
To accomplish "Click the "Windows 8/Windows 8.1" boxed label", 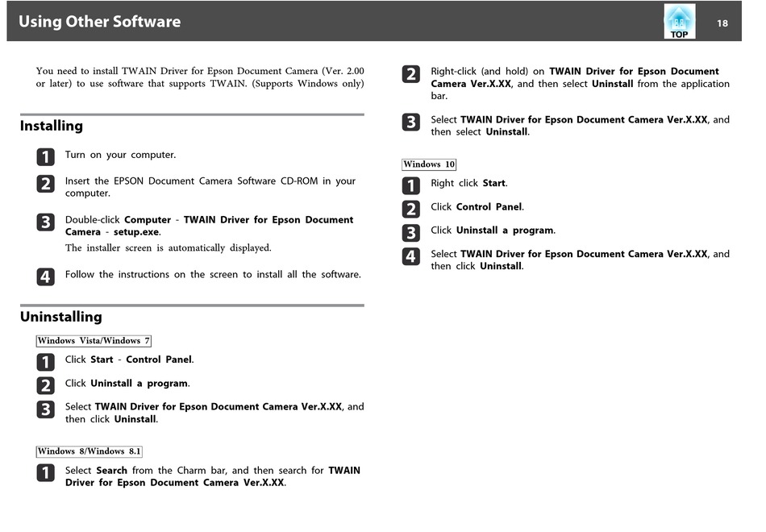I will click(90, 451).
